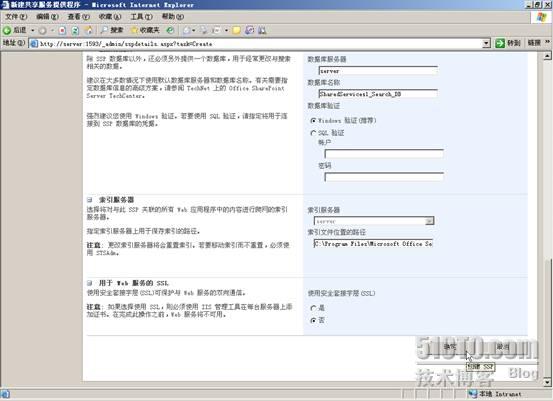The image size is (553, 401).
Task: Click the vertical scrollbar thumb
Action: pyautogui.click(x=547, y=318)
